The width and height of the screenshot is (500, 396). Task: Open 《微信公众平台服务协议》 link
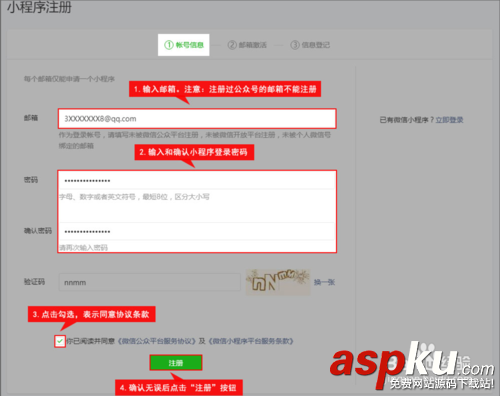pyautogui.click(x=157, y=341)
